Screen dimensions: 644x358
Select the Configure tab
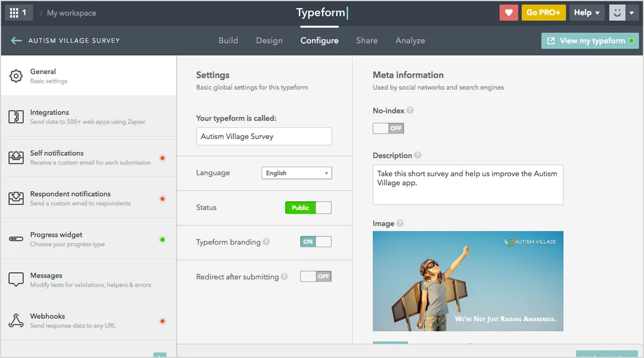[319, 40]
